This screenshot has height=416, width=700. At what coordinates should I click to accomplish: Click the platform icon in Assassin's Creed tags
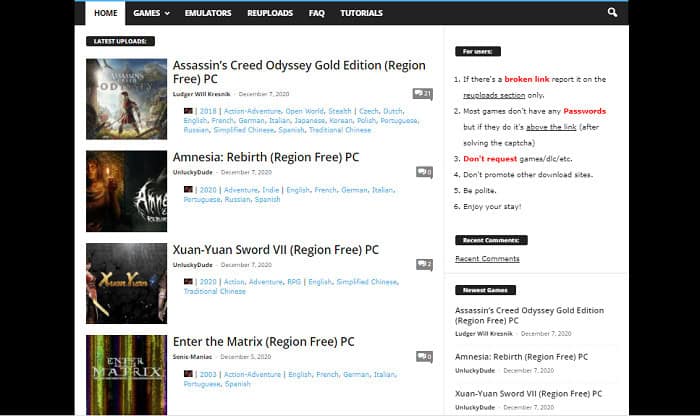(188, 111)
